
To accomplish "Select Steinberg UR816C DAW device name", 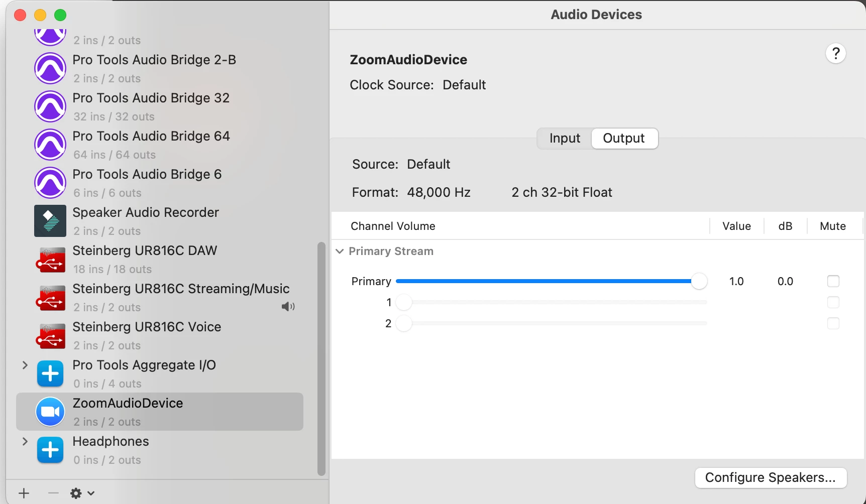I will [x=145, y=250].
